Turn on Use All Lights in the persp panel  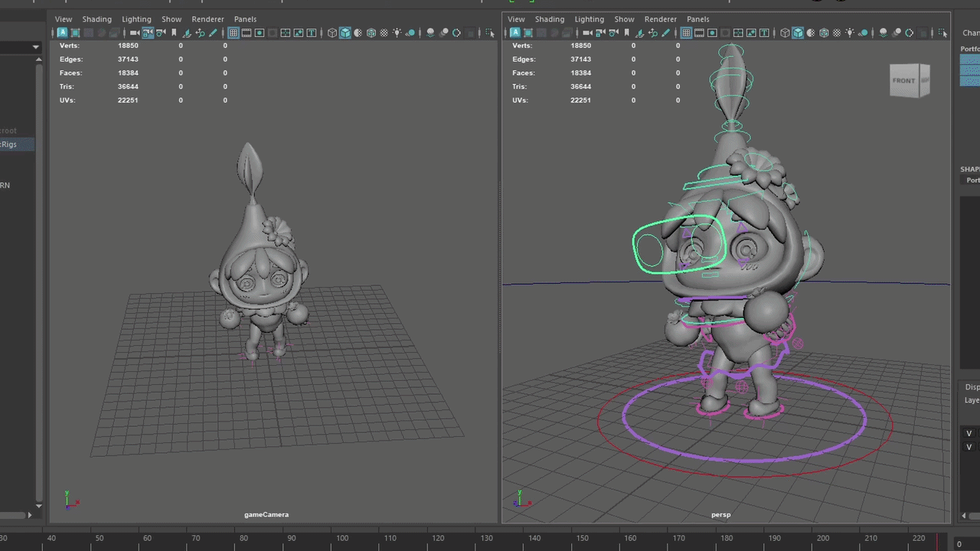pos(850,33)
